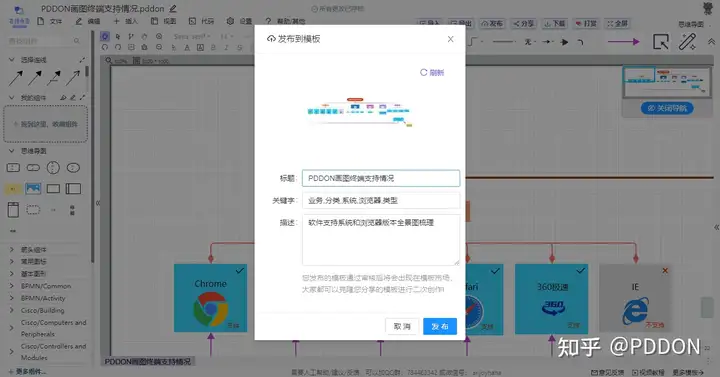
Task: Click the 发布 publish button in dialog
Action: pyautogui.click(x=439, y=326)
